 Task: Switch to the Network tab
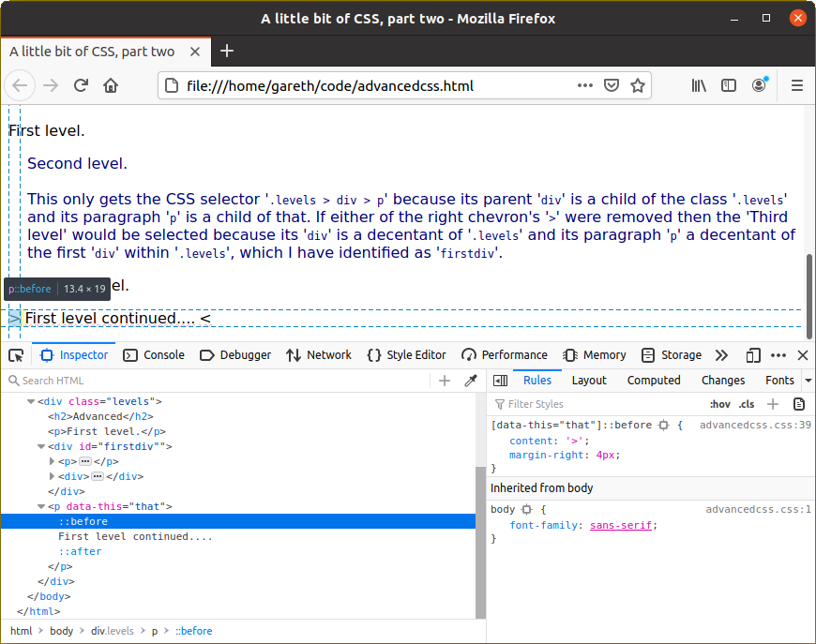click(319, 355)
